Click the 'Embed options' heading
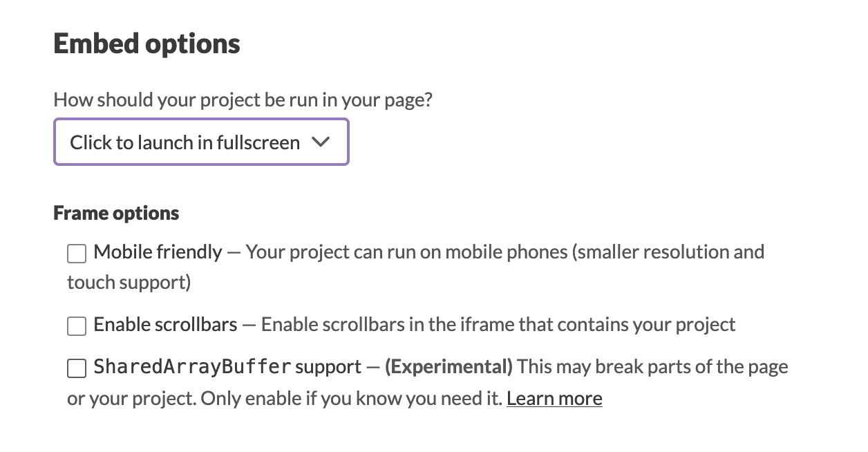The image size is (868, 452). click(x=147, y=44)
